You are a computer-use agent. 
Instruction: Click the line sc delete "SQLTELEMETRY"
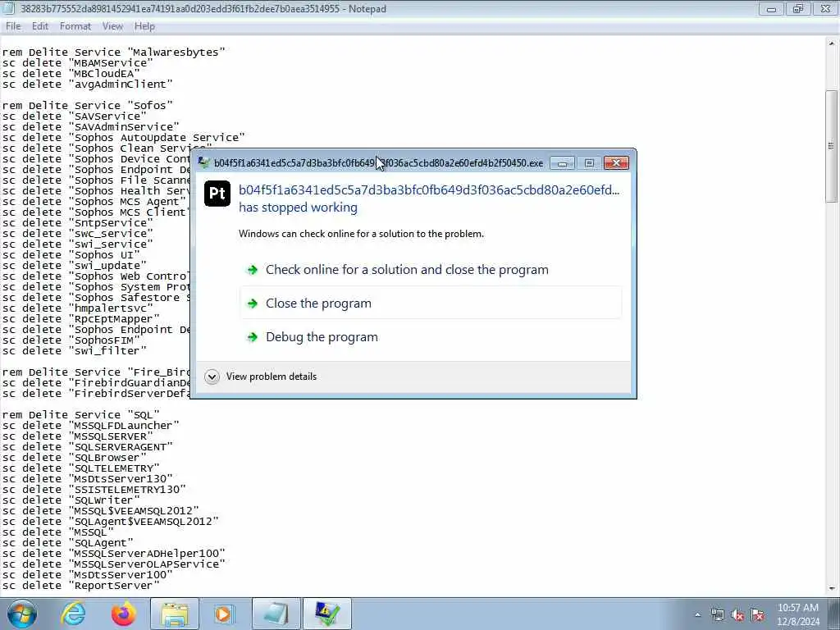click(x=81, y=468)
